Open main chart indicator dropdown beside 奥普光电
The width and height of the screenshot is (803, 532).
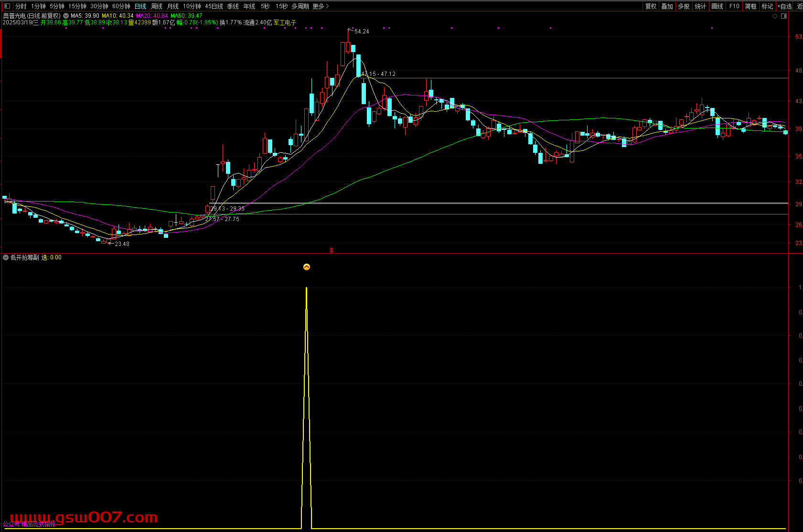tap(66, 16)
